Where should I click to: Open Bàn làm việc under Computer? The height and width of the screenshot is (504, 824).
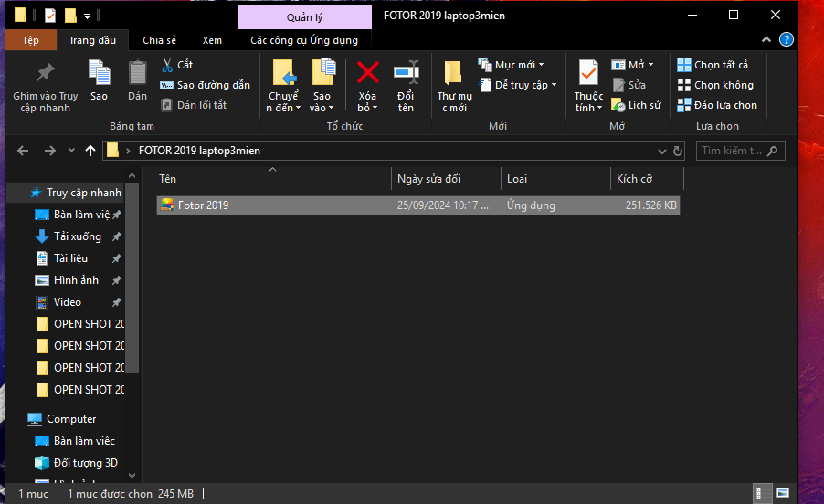pos(84,441)
